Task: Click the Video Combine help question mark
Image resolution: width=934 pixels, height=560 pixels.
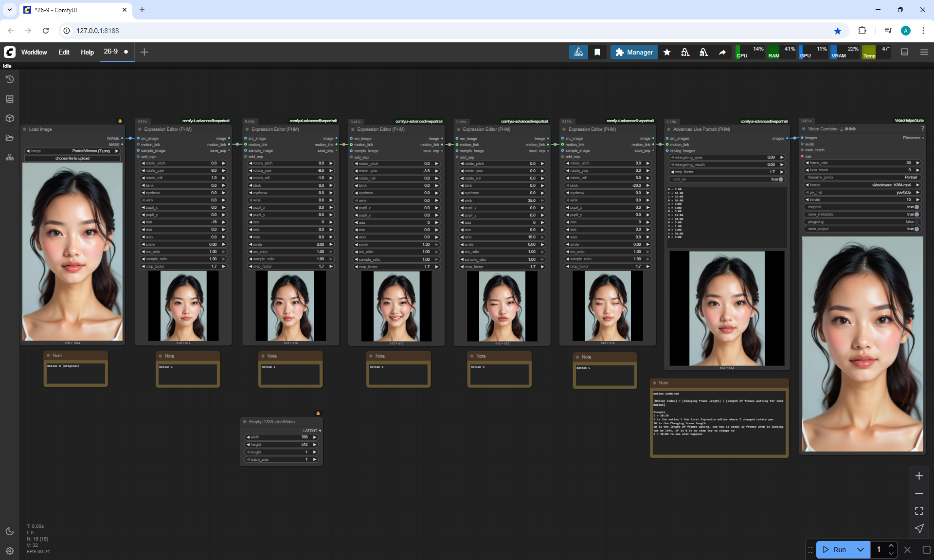Action: coord(922,129)
